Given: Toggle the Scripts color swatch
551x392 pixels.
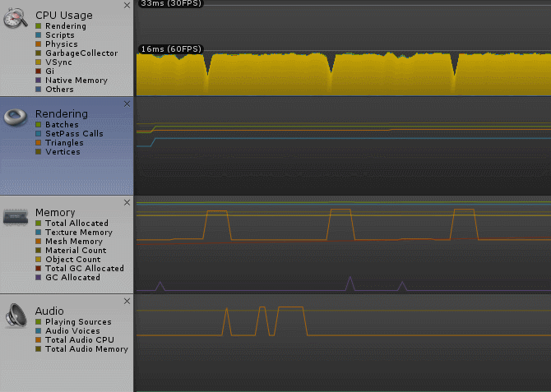Looking at the screenshot, I should (x=39, y=35).
